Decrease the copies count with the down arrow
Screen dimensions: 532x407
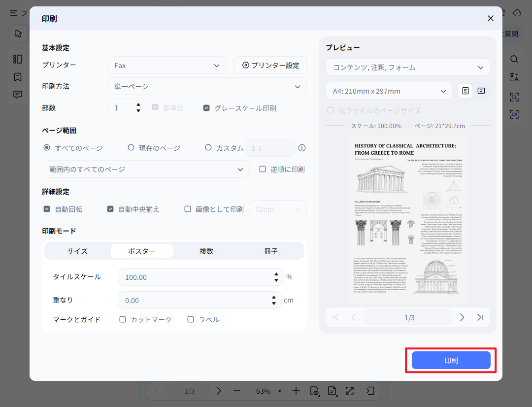138,111
